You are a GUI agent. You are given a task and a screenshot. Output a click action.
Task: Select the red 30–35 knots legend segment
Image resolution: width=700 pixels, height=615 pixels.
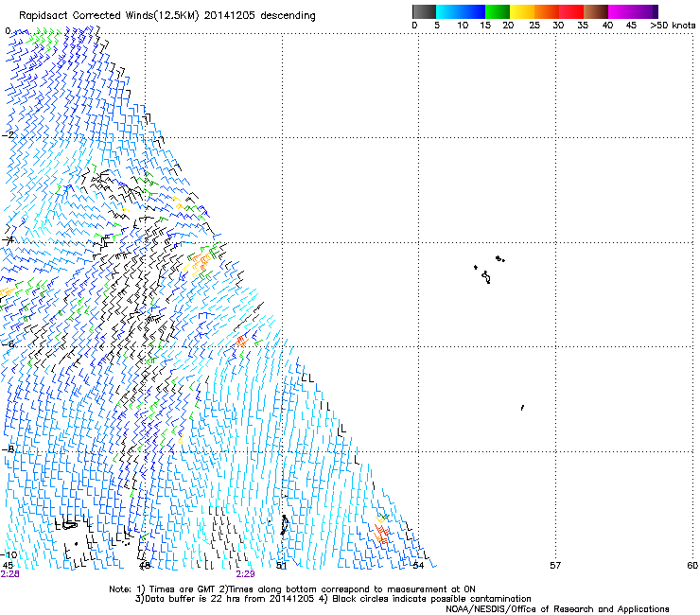point(571,11)
